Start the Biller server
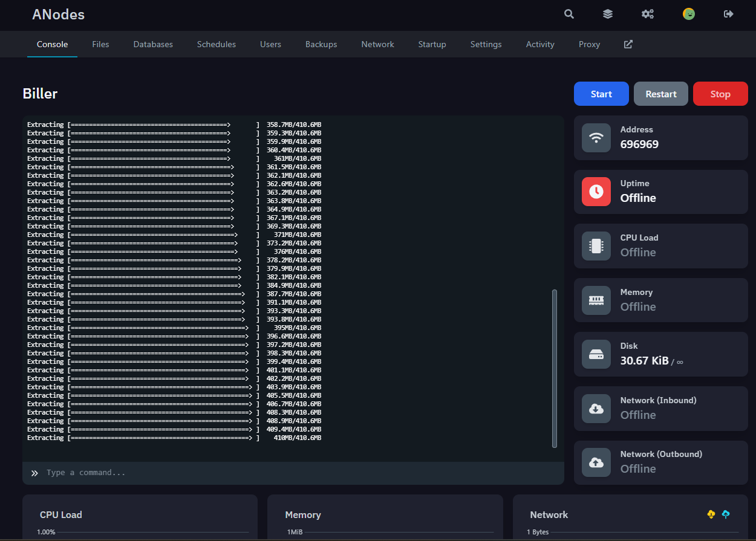This screenshot has height=541, width=756. (601, 94)
